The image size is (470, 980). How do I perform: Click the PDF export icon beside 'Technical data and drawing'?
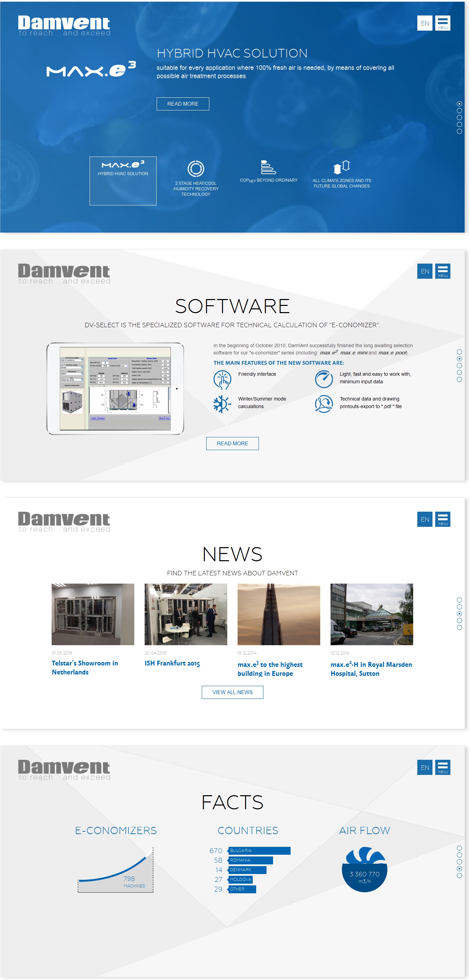tap(324, 404)
